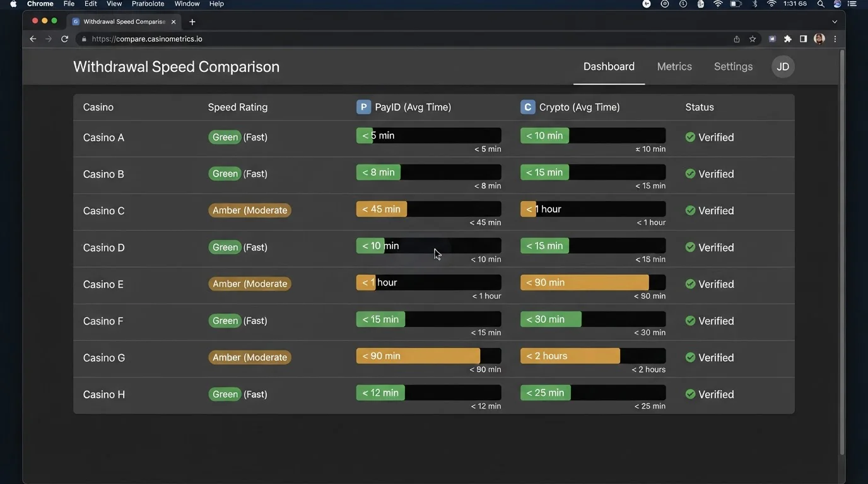Screen dimensions: 868x484
Task: Click Casino E's Crypto < 90 min bar
Action: 593,282
